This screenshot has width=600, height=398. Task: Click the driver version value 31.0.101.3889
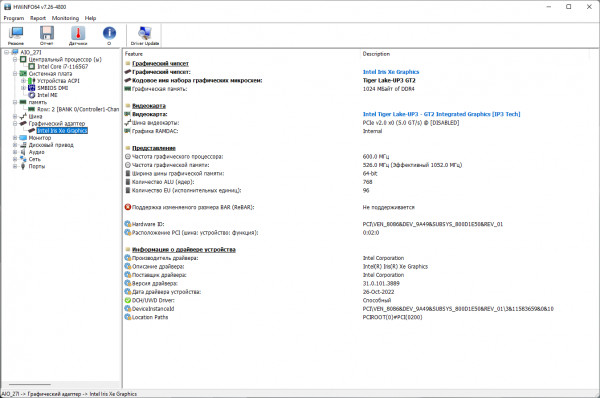(381, 283)
